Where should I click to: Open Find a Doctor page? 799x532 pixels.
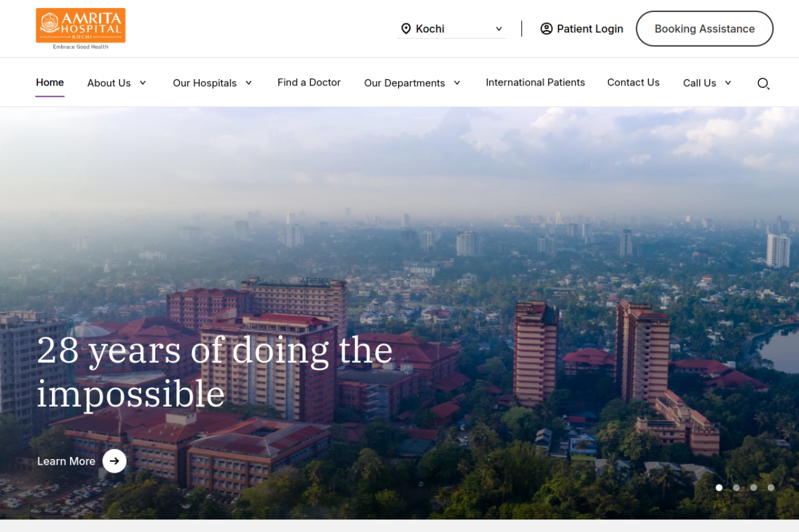309,82
